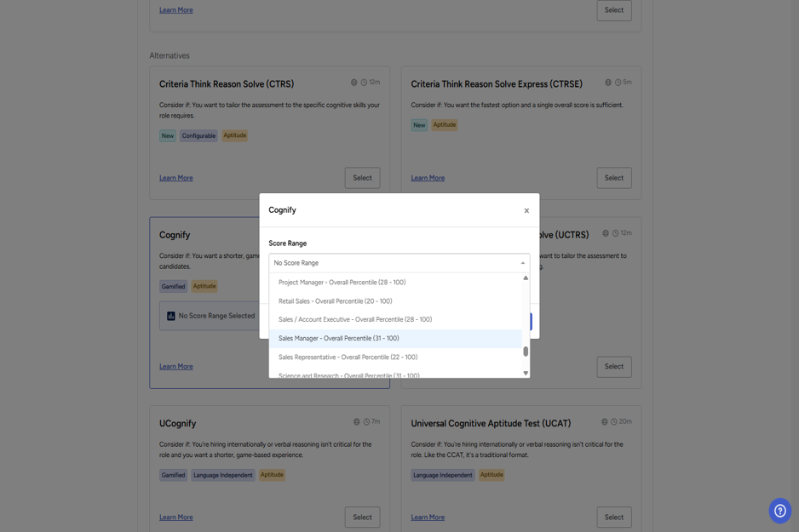This screenshot has width=799, height=532.
Task: Choose Sales / Account Executive option
Action: 395,319
